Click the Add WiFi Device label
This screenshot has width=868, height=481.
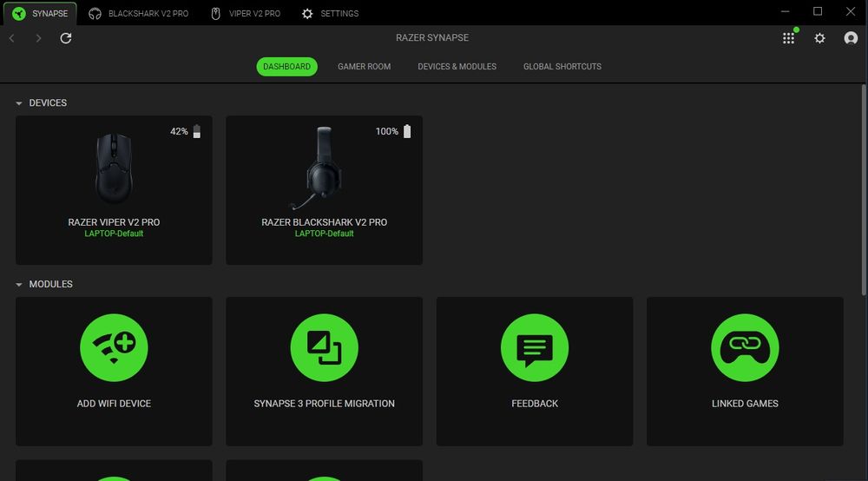[114, 404]
